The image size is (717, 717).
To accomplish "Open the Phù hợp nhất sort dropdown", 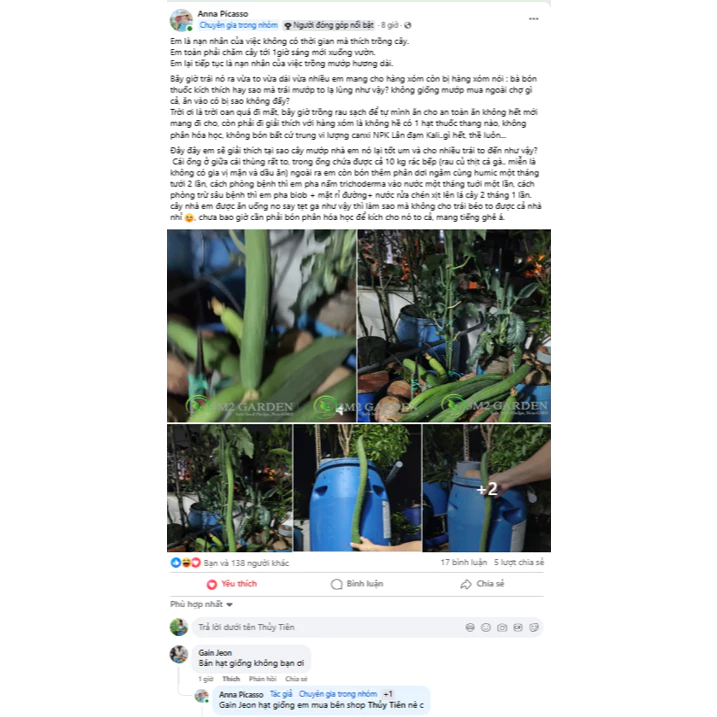I will coord(201,605).
